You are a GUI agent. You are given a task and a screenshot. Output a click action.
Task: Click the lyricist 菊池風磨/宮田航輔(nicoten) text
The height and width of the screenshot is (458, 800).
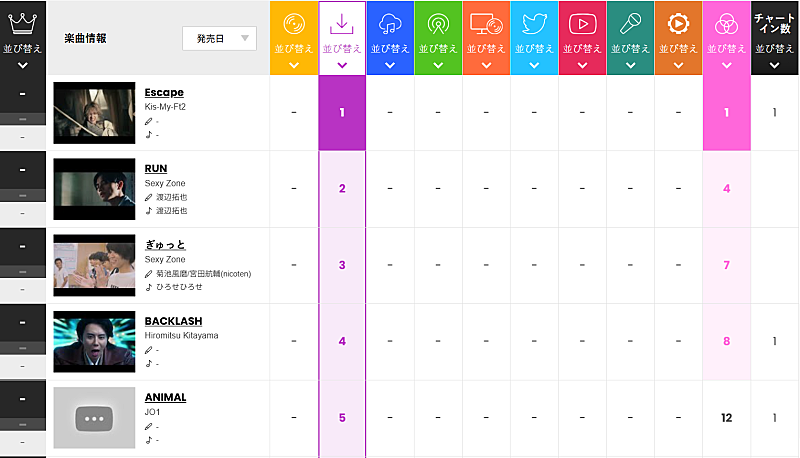click(204, 274)
